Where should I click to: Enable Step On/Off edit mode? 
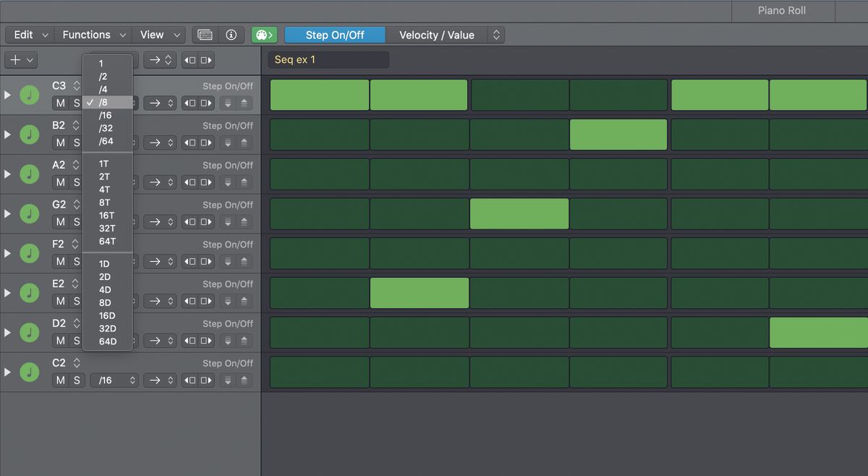pyautogui.click(x=334, y=34)
